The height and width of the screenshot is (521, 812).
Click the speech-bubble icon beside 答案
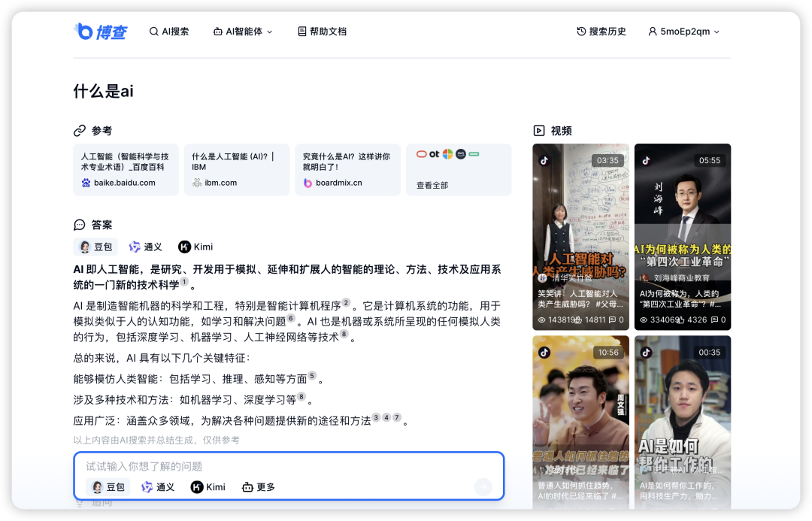[79, 224]
